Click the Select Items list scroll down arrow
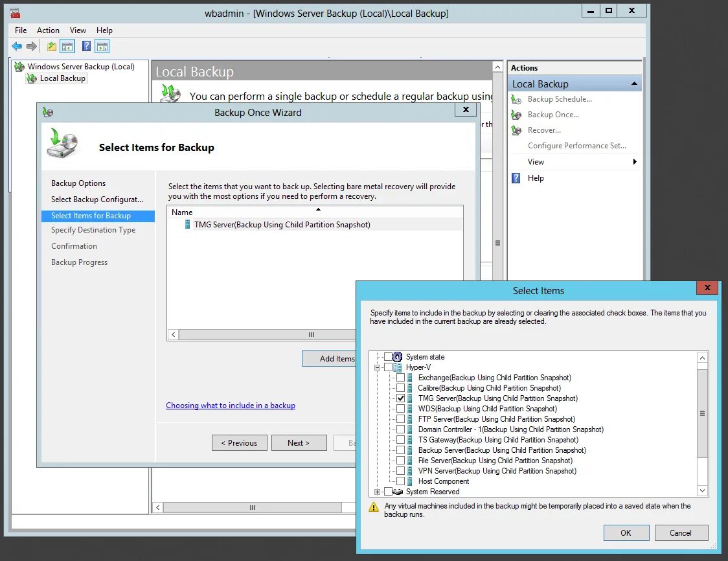Viewport: 728px width, 561px height. coord(702,491)
